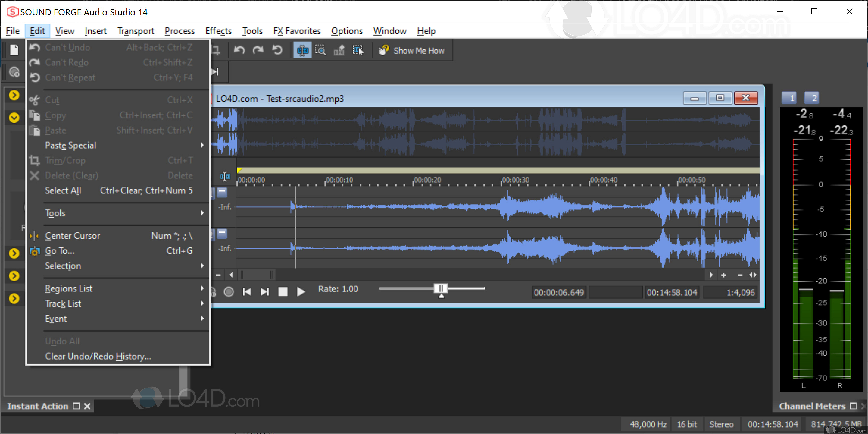The height and width of the screenshot is (434, 868).
Task: Collapse the top waveform channel minus button
Action: pyautogui.click(x=222, y=192)
